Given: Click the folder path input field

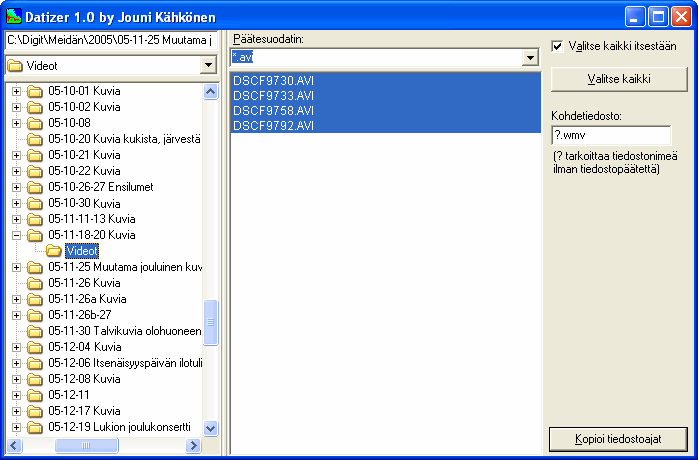Looking at the screenshot, I should (x=111, y=40).
